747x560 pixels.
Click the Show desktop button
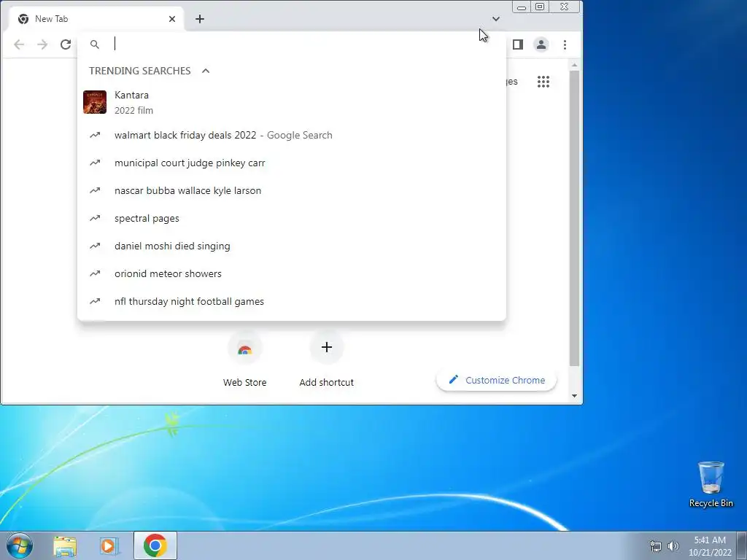[742, 545]
